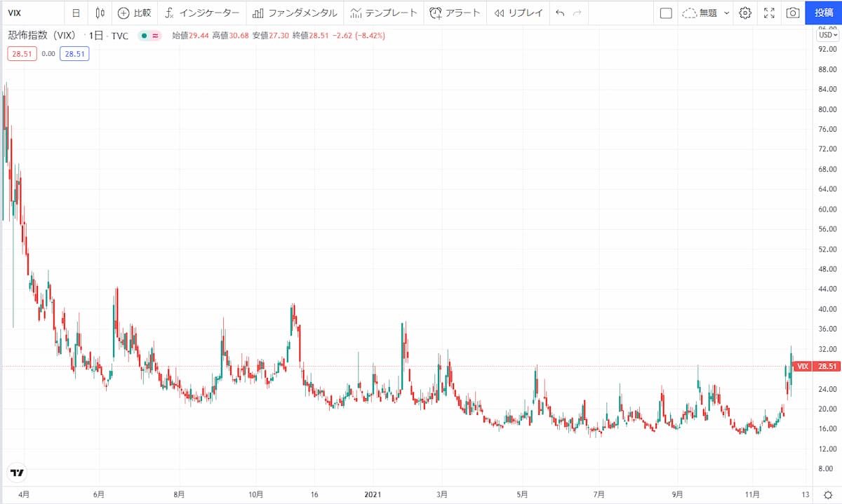Expand the 無題 saved layout dropdown
The height and width of the screenshot is (504, 842).
click(706, 13)
